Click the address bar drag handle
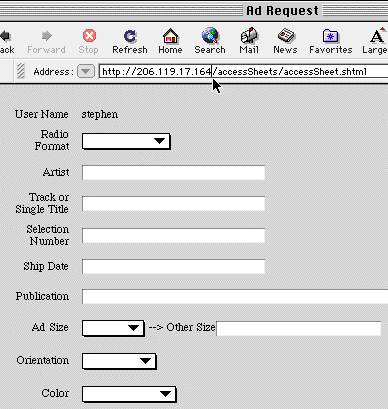The height and width of the screenshot is (409, 388). pos(21,71)
